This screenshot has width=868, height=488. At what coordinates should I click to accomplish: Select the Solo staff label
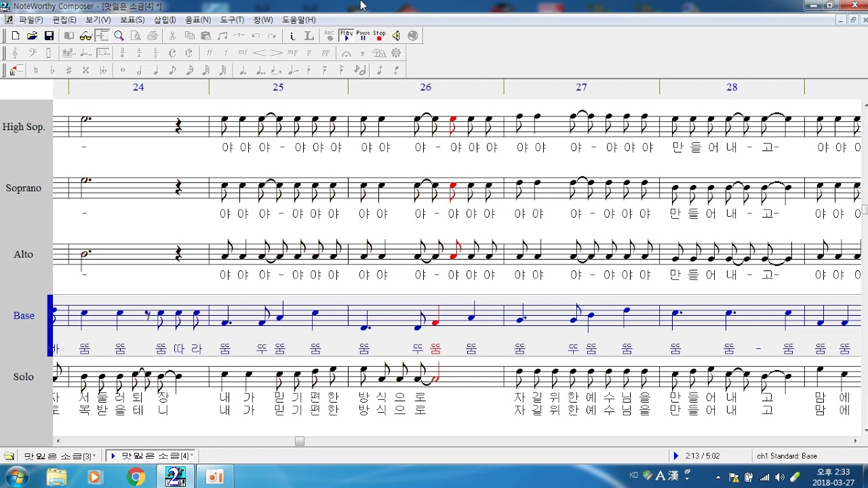[23, 376]
